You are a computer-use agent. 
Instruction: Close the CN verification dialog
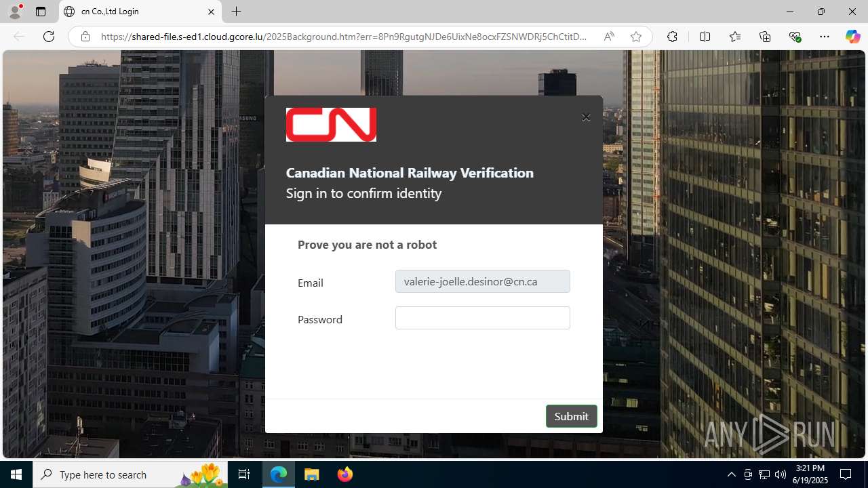[x=586, y=117]
